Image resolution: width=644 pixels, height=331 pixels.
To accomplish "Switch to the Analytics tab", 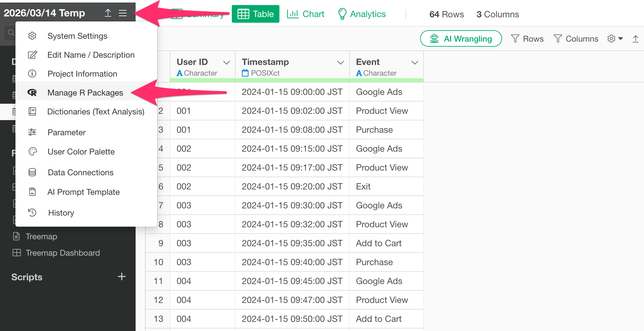I will [362, 14].
